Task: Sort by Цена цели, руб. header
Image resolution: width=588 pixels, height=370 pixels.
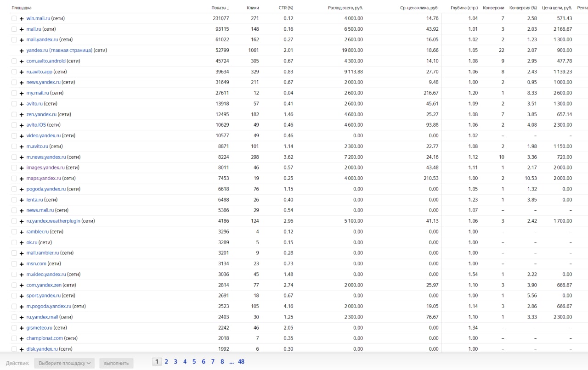Action: tap(557, 8)
